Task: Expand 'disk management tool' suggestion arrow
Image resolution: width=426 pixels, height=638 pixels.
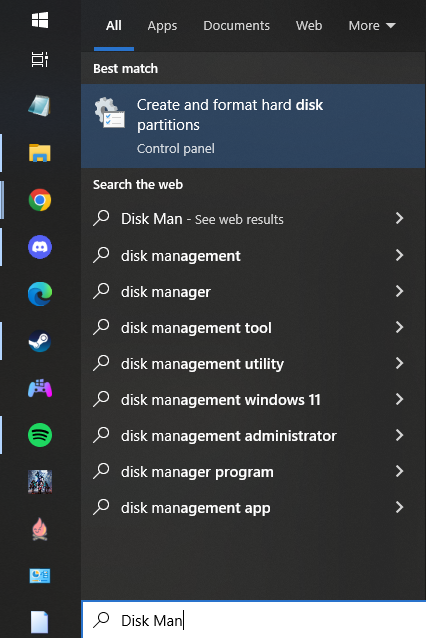Action: click(x=400, y=327)
